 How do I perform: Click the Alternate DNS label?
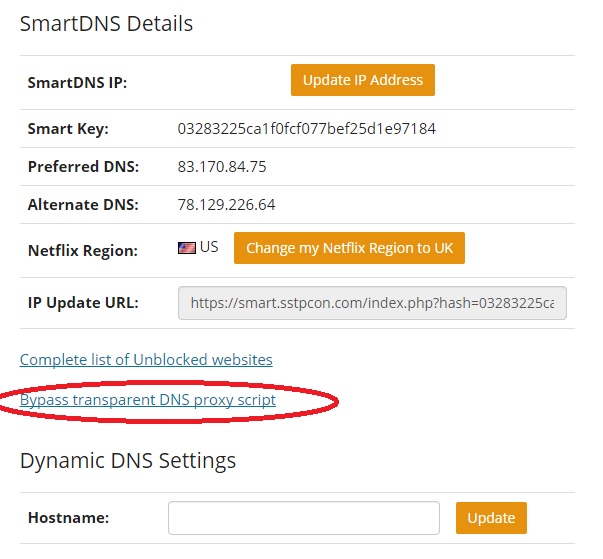[x=83, y=205]
